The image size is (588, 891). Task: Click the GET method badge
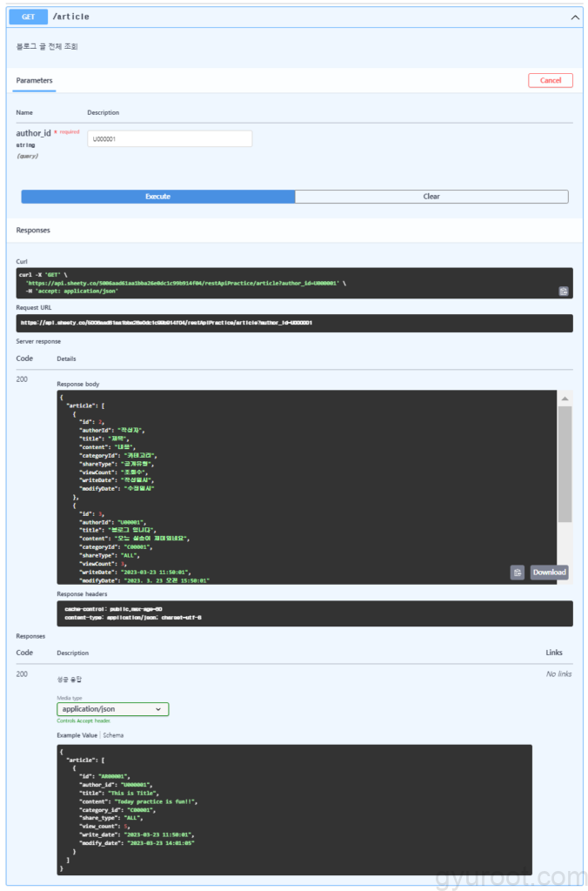[x=28, y=17]
